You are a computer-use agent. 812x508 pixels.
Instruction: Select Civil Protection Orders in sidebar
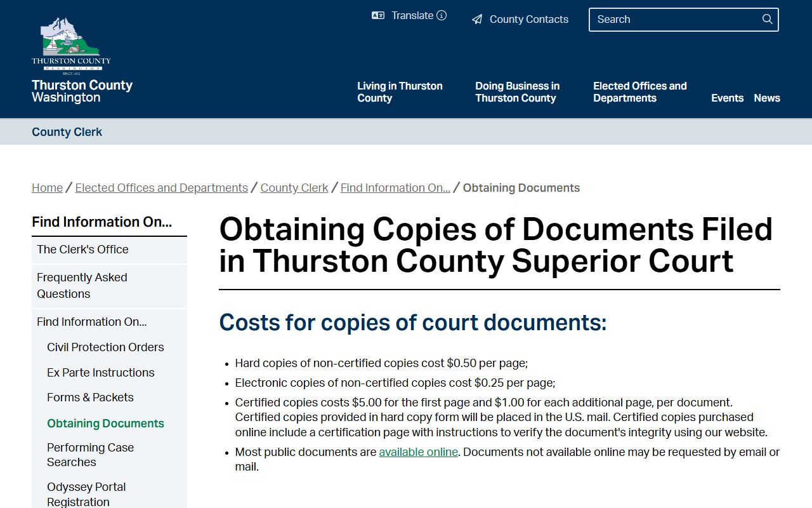click(105, 347)
